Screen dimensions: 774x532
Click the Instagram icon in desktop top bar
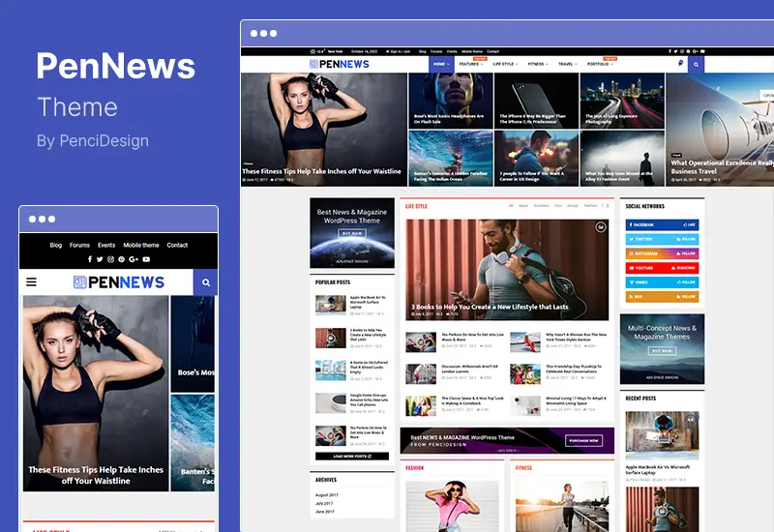point(682,51)
